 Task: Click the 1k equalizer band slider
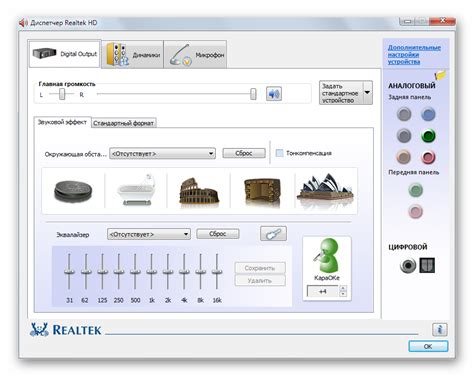[151, 271]
